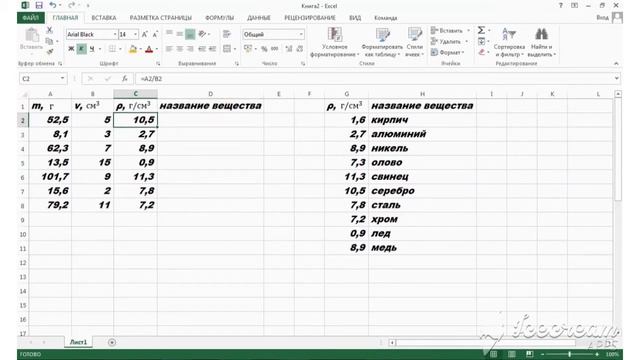This screenshot has height=360, width=640.
Task: Open Найти и выделить menu
Action: (542, 42)
